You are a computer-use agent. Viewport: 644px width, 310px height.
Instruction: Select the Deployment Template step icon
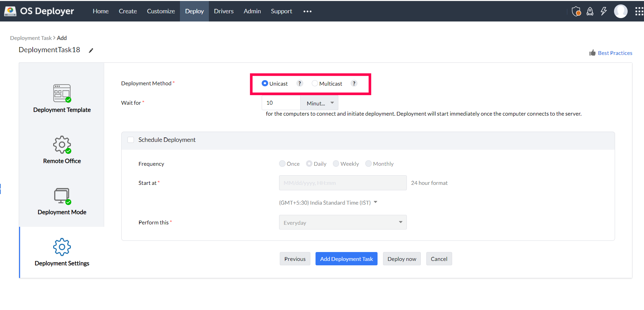pos(62,93)
